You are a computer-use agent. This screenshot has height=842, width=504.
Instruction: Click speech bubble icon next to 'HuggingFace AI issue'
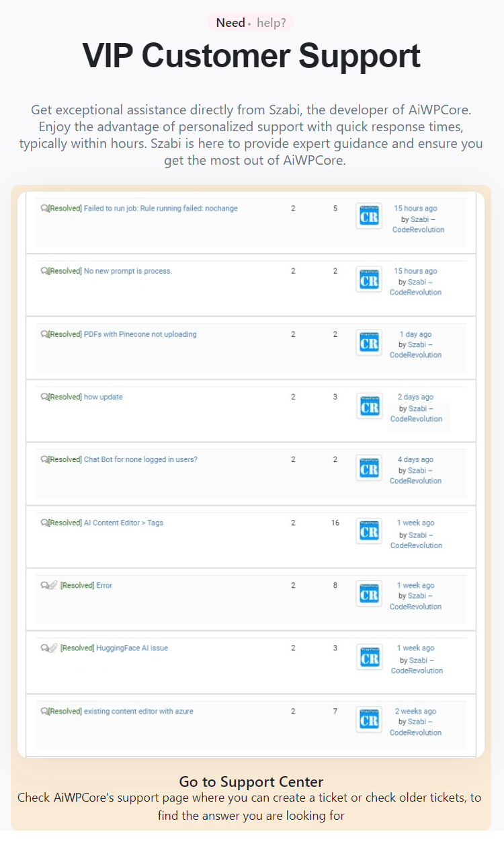point(44,648)
